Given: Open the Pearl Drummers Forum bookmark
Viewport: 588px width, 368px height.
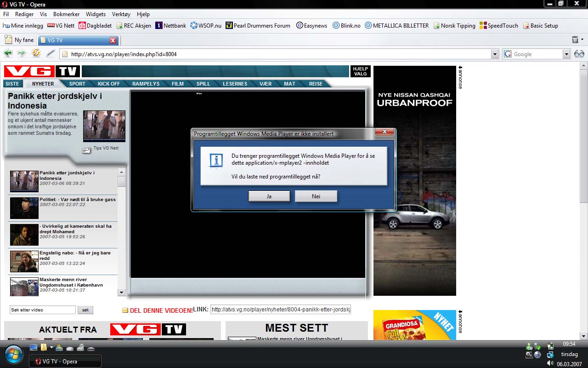Looking at the screenshot, I should (x=258, y=26).
